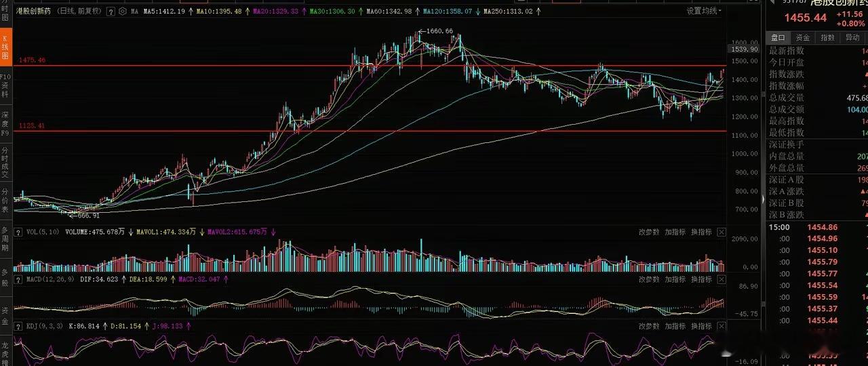This screenshot has height=366, width=868.
Task: Open the 资金 sidebar tab
Action: pyautogui.click(x=6, y=316)
